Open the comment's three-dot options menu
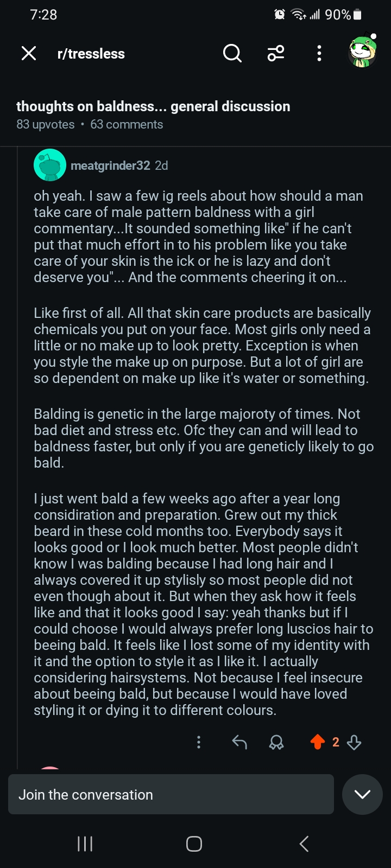Screen dimensions: 391x868 199,742
